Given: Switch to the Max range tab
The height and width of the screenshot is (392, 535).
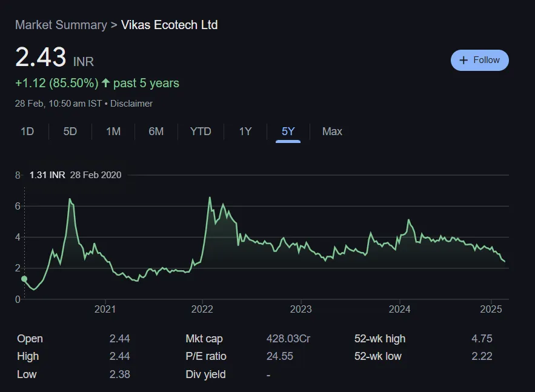Looking at the screenshot, I should coord(332,131).
